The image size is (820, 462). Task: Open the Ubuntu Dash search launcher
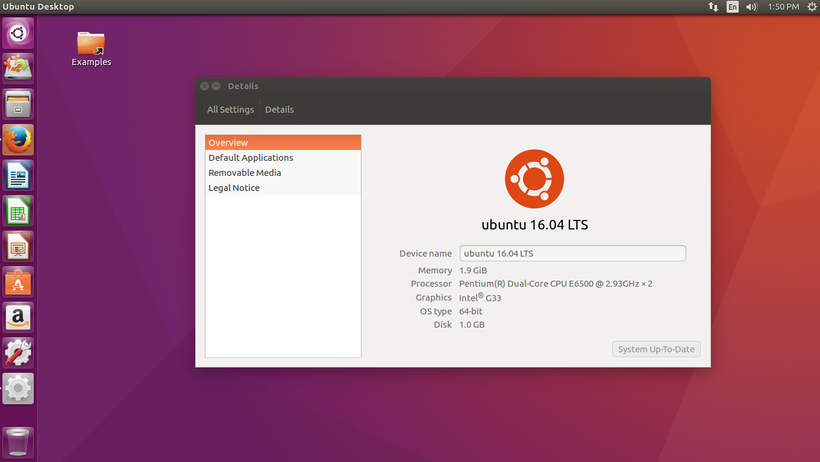[18, 33]
